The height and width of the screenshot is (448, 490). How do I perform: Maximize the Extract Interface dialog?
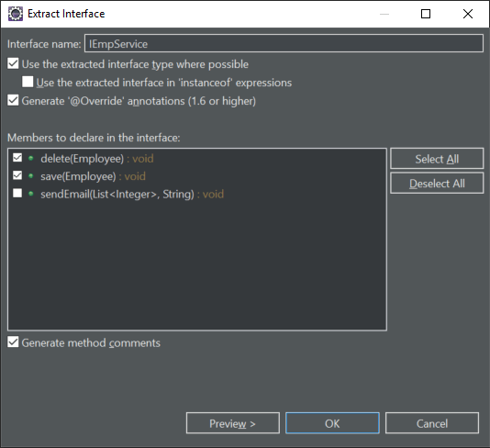pyautogui.click(x=426, y=14)
